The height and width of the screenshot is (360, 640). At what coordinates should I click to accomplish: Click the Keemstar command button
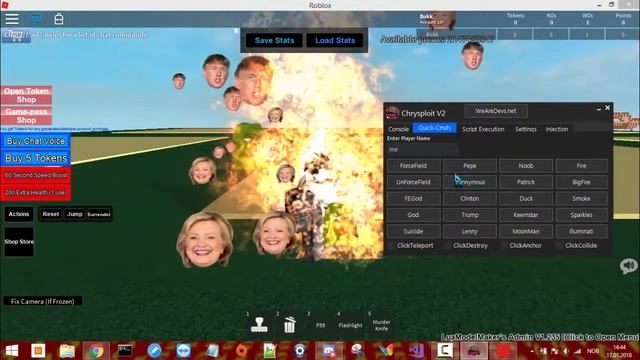(526, 215)
